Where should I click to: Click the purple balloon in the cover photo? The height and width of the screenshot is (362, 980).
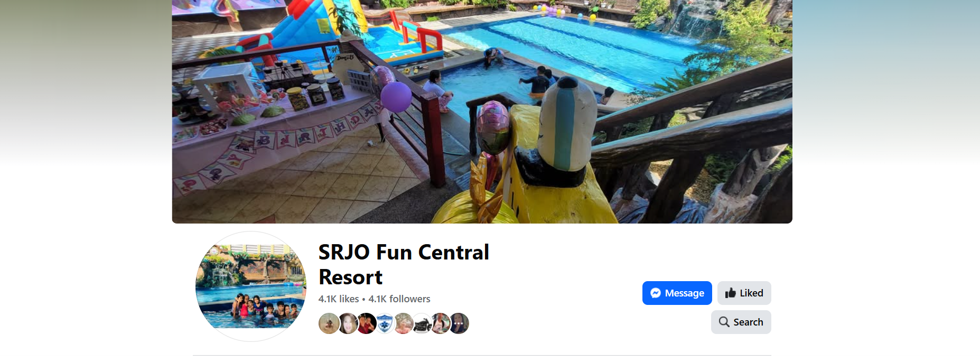click(396, 97)
